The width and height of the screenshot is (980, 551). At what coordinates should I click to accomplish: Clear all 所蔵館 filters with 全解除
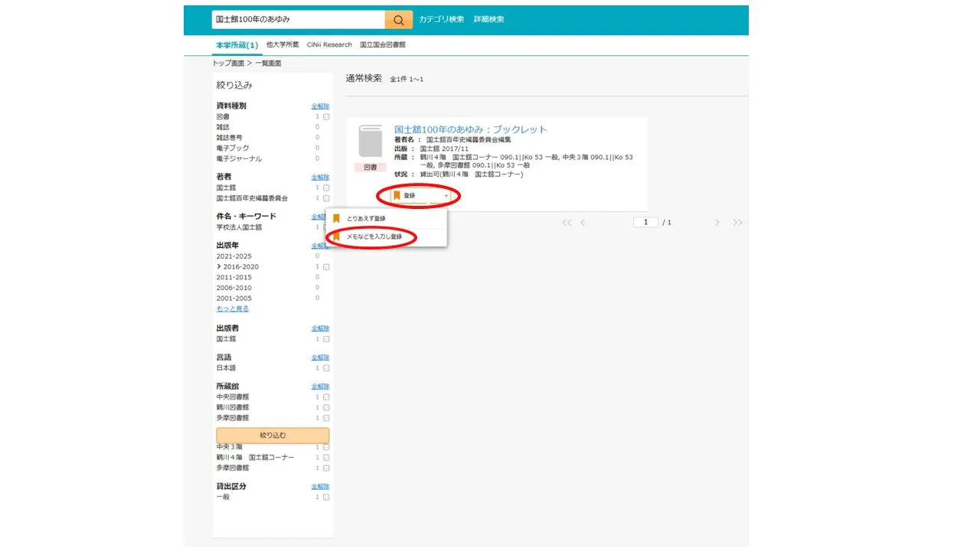320,386
